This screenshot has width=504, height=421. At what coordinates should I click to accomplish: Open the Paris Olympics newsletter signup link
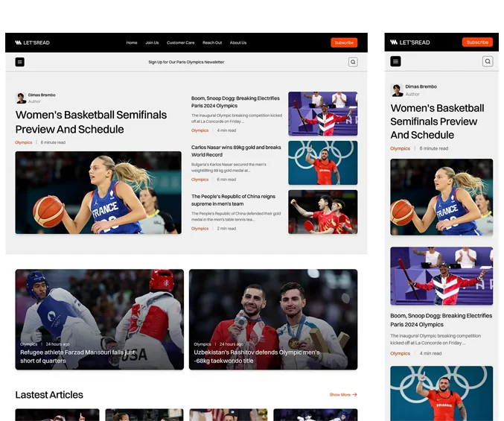[186, 62]
